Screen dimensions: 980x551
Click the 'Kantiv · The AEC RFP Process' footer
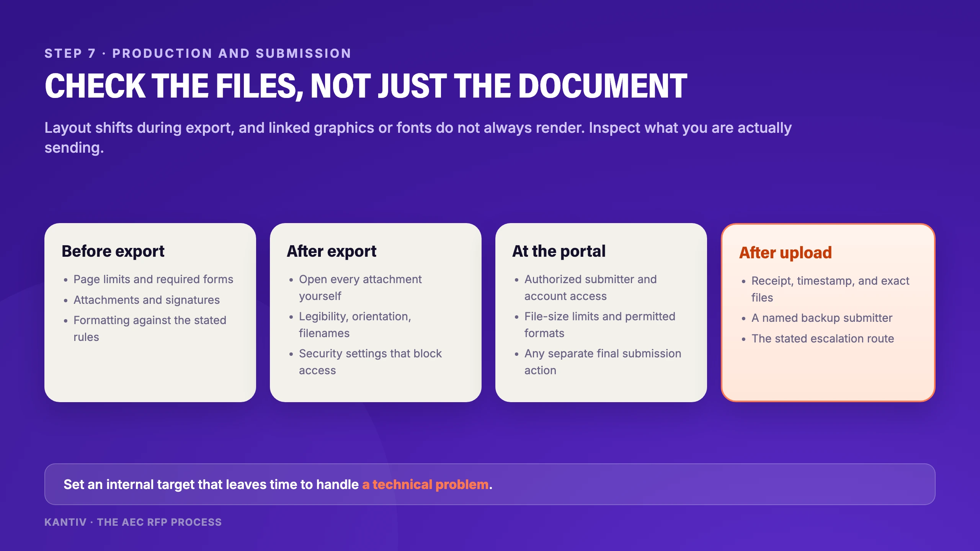pos(133,522)
